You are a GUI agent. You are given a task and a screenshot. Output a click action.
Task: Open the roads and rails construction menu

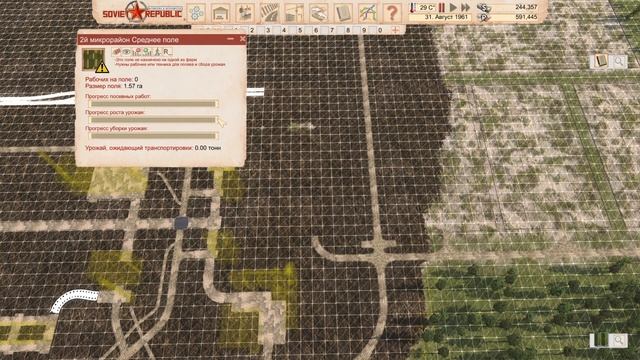coord(270,13)
